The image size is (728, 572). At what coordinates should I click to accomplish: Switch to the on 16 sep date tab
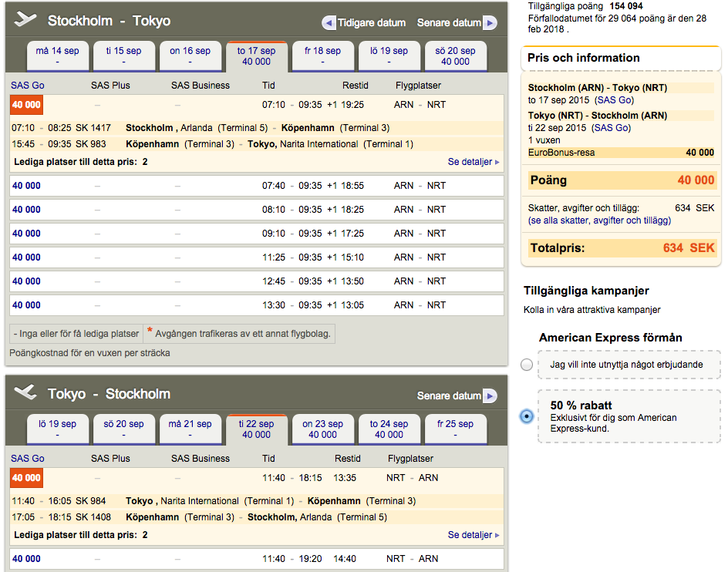pos(190,56)
